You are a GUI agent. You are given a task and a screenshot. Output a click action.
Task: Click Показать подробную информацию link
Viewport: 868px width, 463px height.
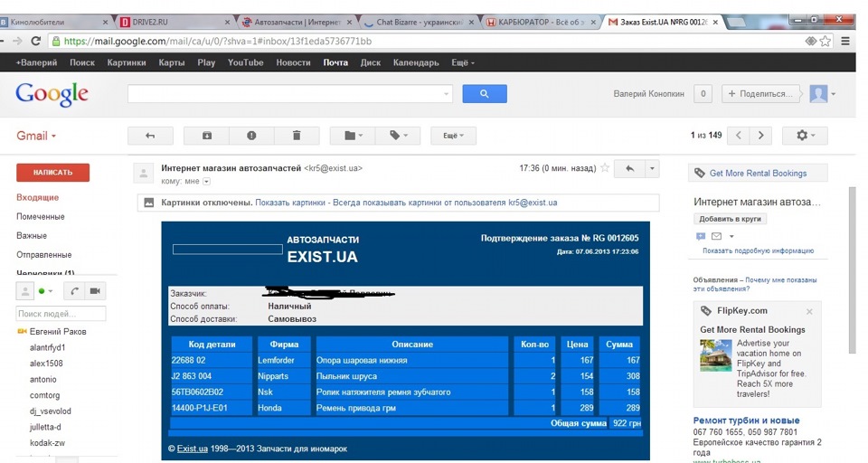tap(758, 250)
